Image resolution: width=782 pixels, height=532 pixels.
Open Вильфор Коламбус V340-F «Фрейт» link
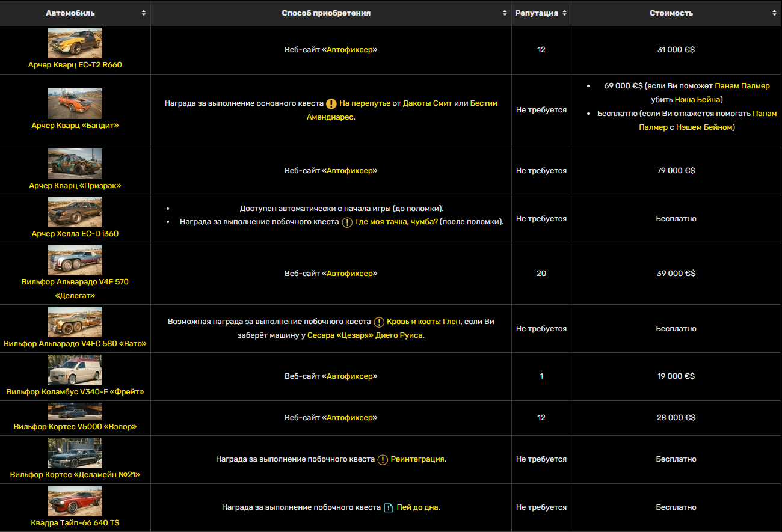[75, 392]
